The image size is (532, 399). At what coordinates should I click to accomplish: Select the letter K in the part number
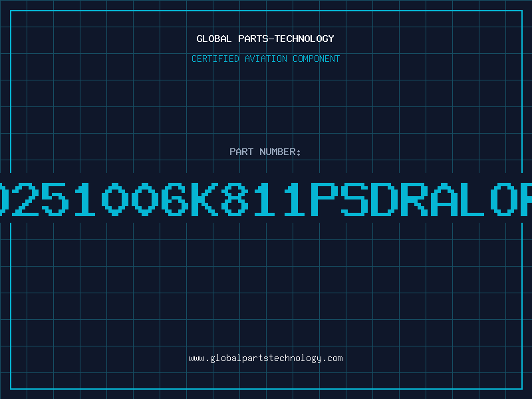(x=205, y=199)
